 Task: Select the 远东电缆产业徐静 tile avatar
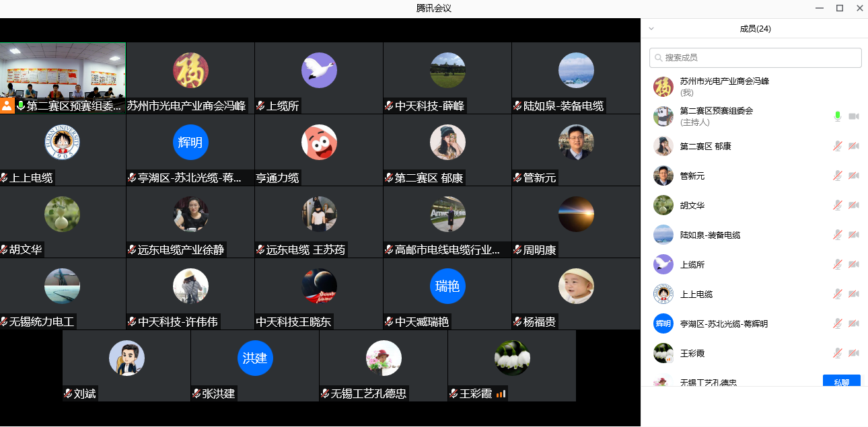pos(190,214)
